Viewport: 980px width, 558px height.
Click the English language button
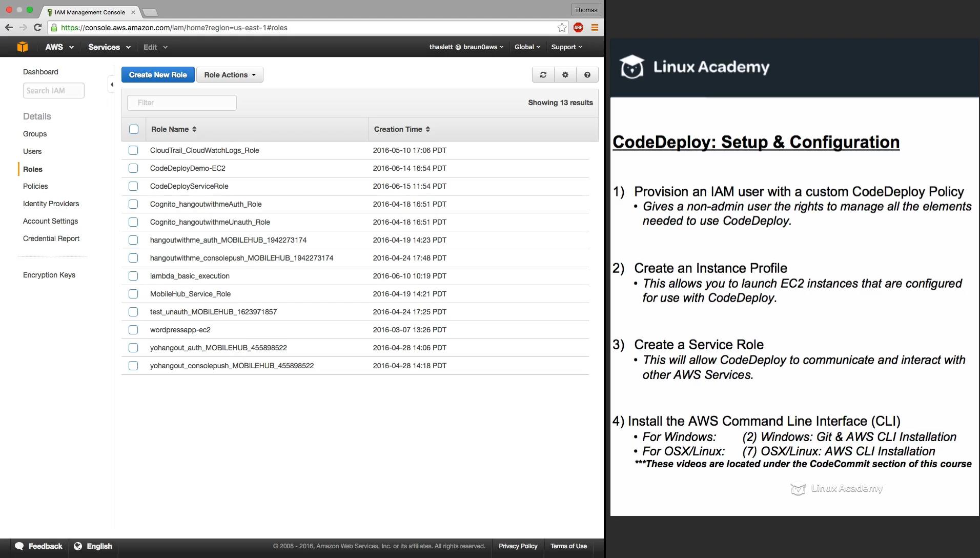(93, 546)
